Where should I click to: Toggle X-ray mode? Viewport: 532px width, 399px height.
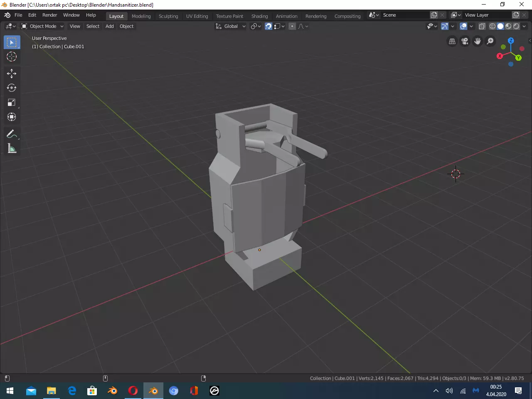482,26
